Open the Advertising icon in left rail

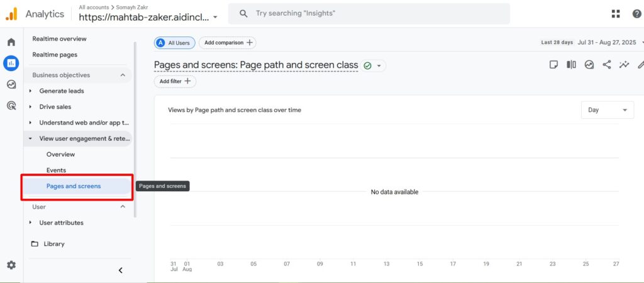pos(11,106)
